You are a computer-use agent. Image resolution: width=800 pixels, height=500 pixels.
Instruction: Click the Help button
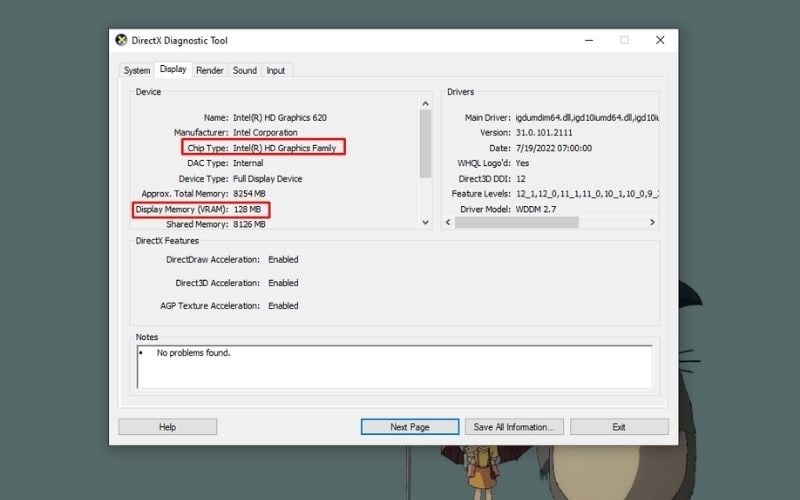(x=167, y=427)
